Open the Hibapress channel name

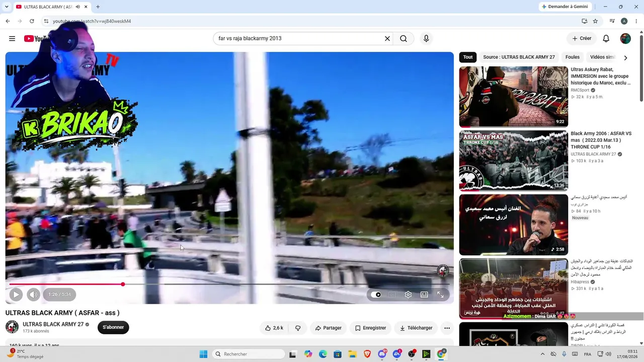click(x=580, y=282)
